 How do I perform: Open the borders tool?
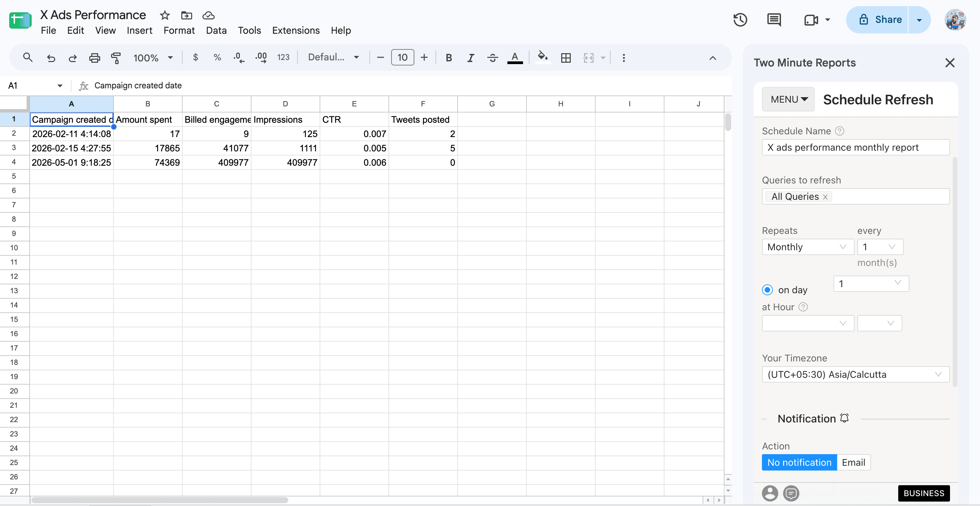click(x=566, y=58)
